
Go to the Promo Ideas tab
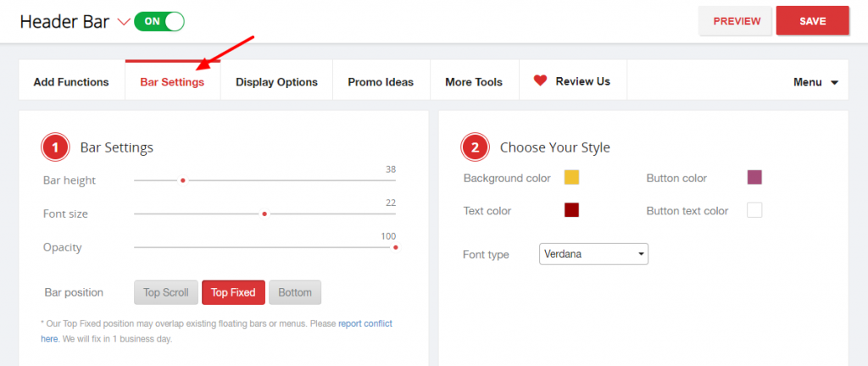(381, 82)
